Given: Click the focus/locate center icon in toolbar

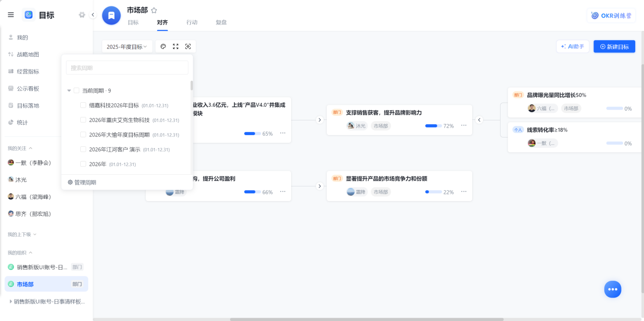Looking at the screenshot, I should [x=188, y=46].
